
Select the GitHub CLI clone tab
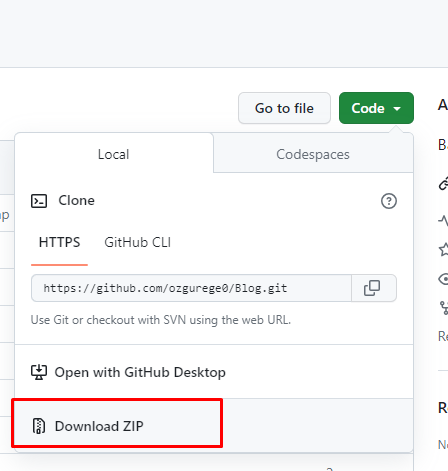pyautogui.click(x=137, y=242)
